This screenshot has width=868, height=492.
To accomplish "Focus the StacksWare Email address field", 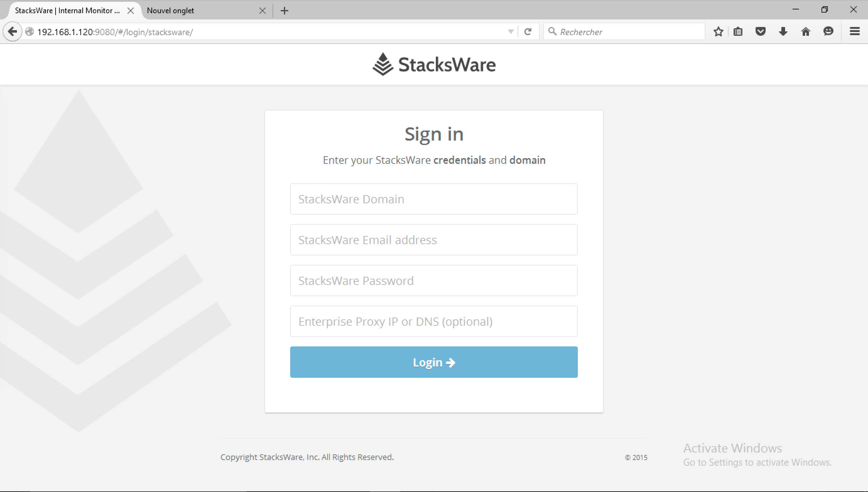I will pos(434,240).
